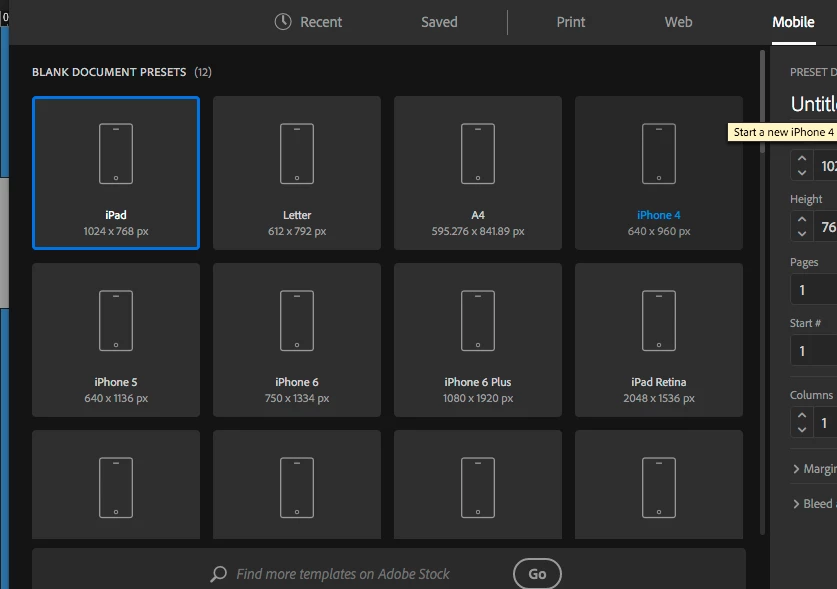The image size is (837, 589).
Task: Click the device icon in iPhone 6 Plus card
Action: [478, 320]
